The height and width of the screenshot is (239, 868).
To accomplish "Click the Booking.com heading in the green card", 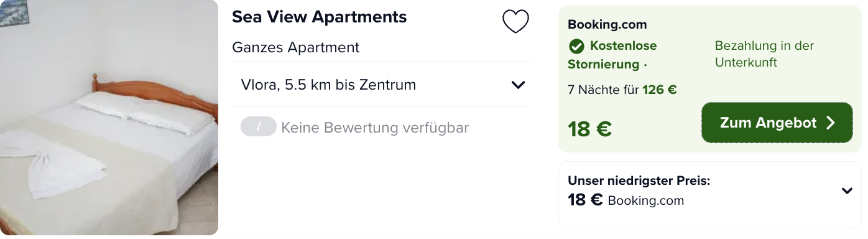I will coord(607,25).
